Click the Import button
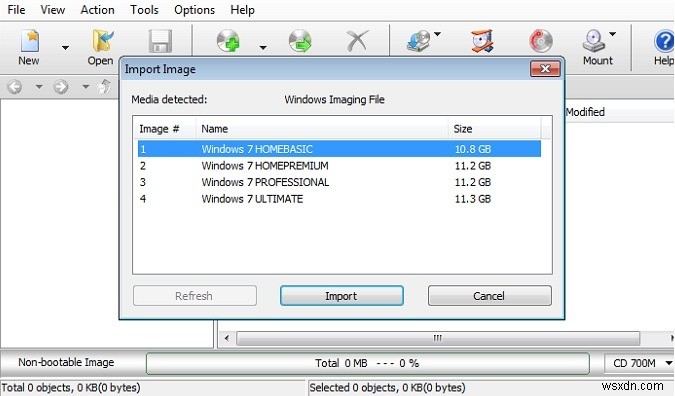Viewport: 675px width, 396px height. point(341,296)
